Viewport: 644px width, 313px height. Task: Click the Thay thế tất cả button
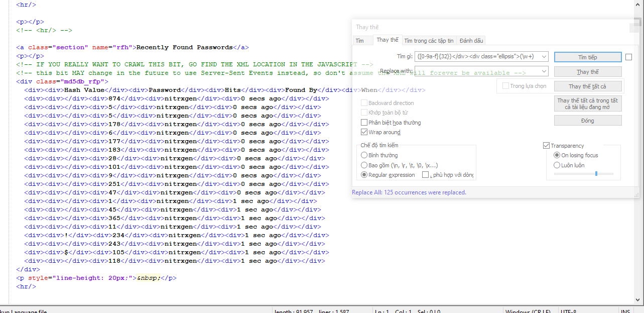click(588, 86)
